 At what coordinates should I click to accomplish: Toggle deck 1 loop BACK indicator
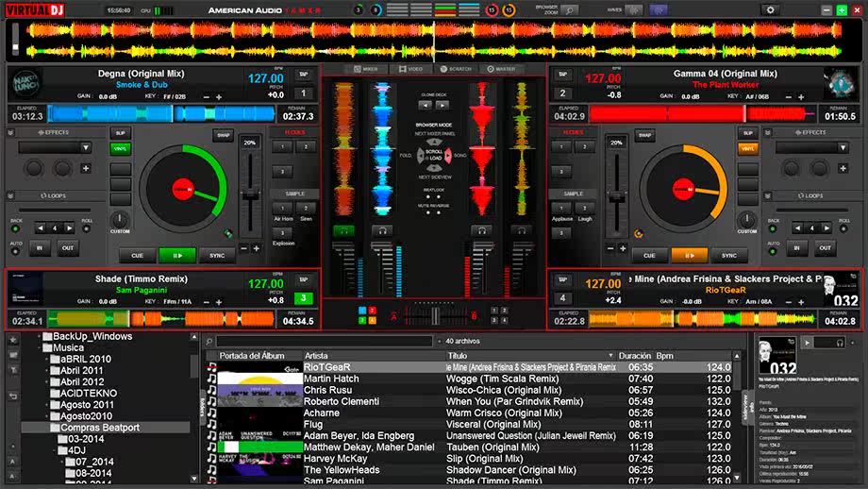click(x=15, y=228)
